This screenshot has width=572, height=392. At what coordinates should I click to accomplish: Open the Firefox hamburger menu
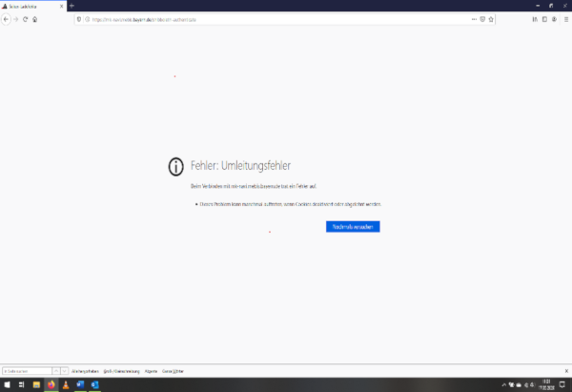pos(565,18)
